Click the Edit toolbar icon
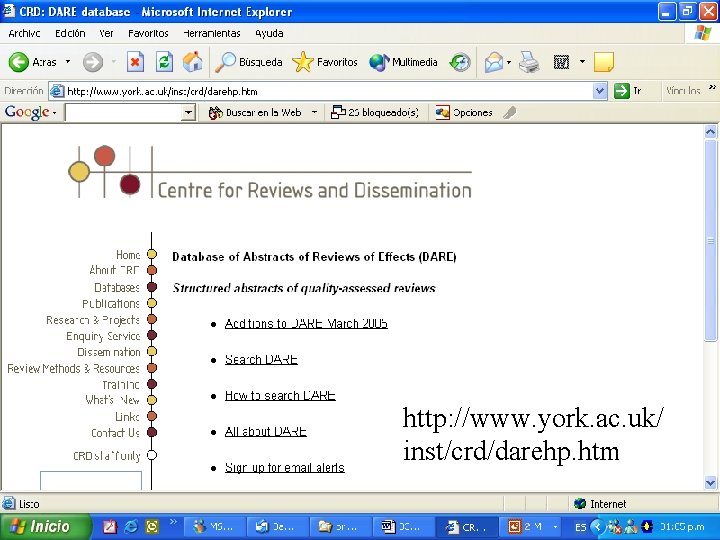 click(561, 62)
